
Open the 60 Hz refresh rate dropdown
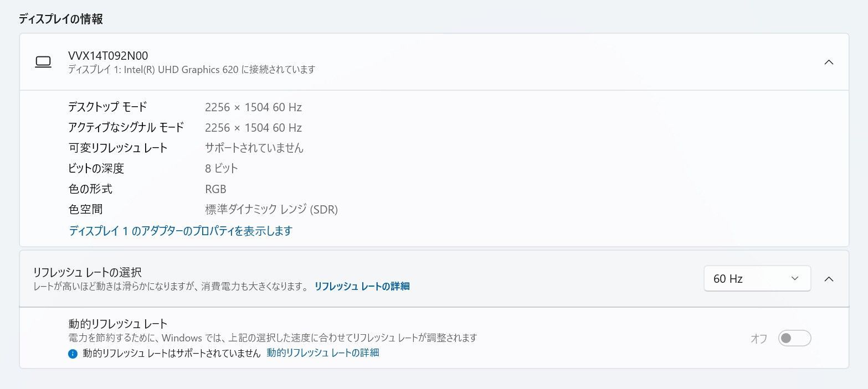click(757, 279)
